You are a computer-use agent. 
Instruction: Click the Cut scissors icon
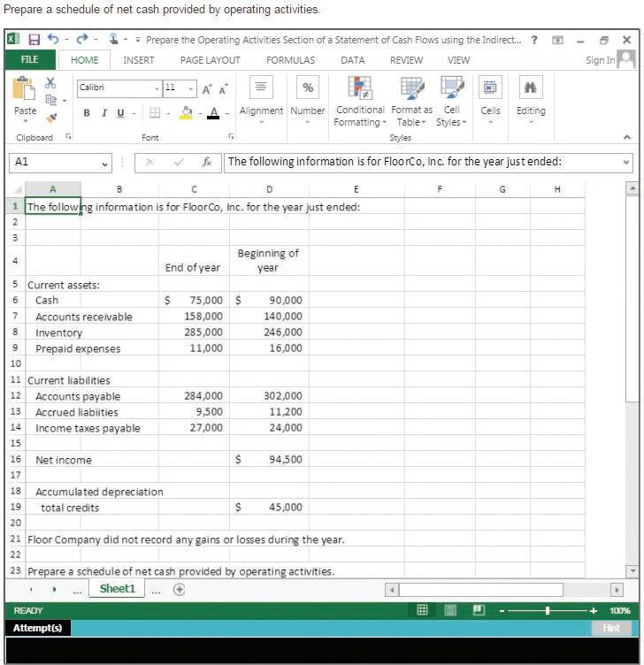50,83
